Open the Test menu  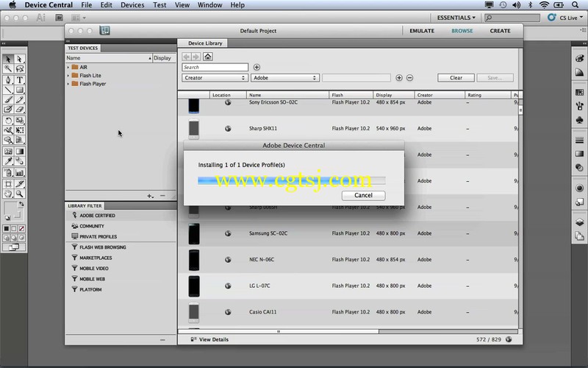click(x=159, y=5)
